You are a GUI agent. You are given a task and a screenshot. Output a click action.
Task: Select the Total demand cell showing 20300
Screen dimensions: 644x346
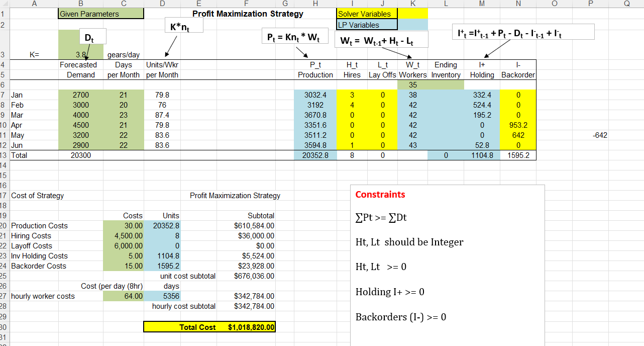coord(80,155)
